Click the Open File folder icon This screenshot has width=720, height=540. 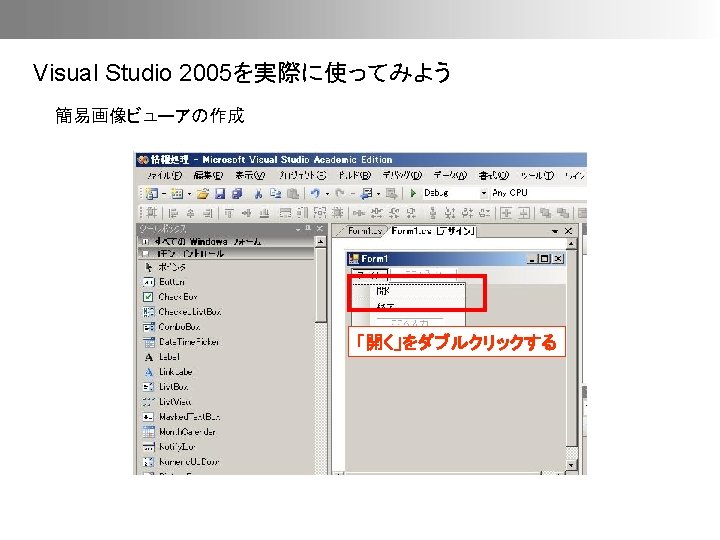tap(202, 193)
